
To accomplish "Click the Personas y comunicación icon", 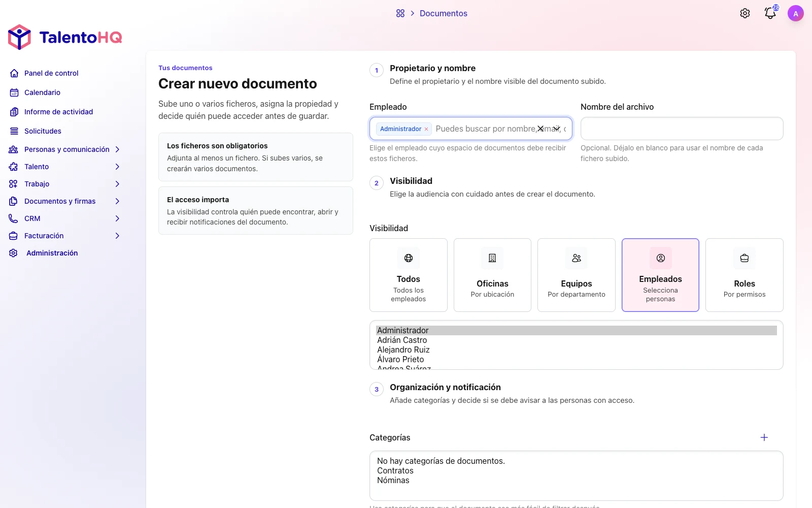I will click(x=14, y=149).
